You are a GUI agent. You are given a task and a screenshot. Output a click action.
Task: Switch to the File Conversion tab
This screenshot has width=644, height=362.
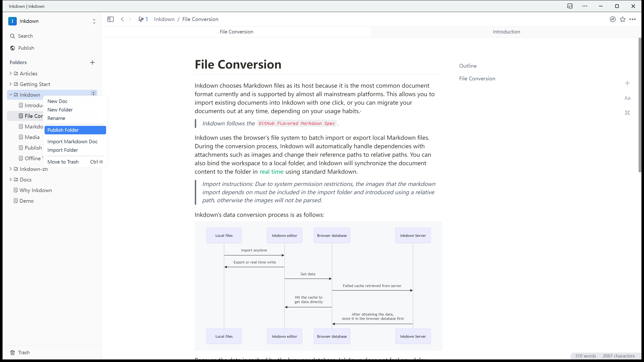pyautogui.click(x=236, y=32)
